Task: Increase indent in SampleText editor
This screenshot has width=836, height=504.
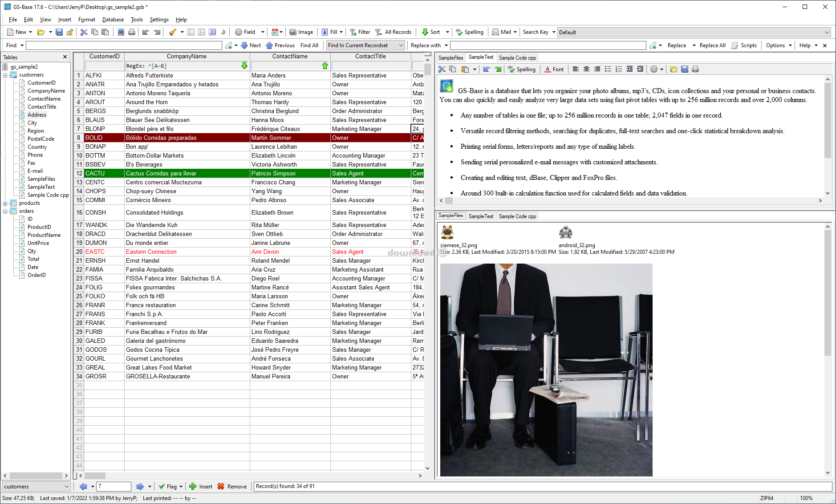Action: coord(629,69)
